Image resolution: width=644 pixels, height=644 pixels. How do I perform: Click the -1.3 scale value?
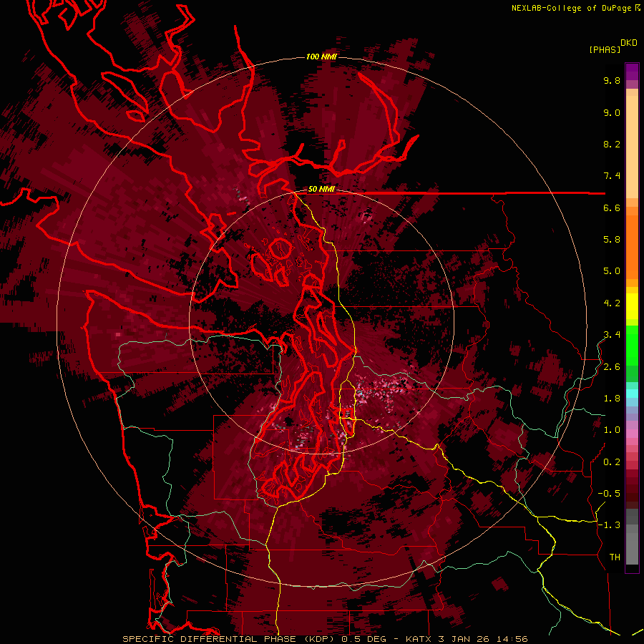pyautogui.click(x=609, y=525)
